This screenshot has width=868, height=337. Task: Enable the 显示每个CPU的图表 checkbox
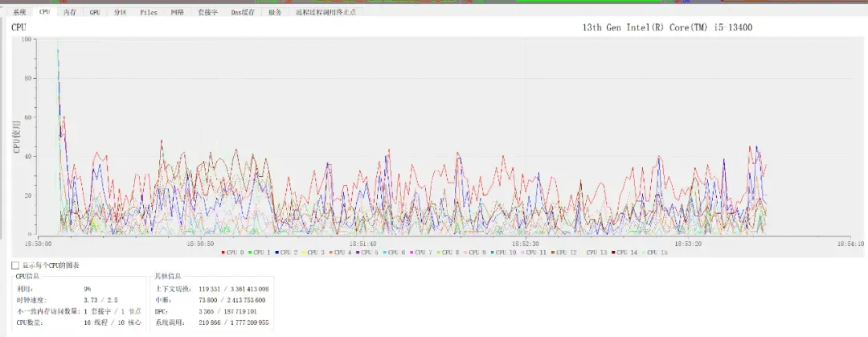pos(15,265)
